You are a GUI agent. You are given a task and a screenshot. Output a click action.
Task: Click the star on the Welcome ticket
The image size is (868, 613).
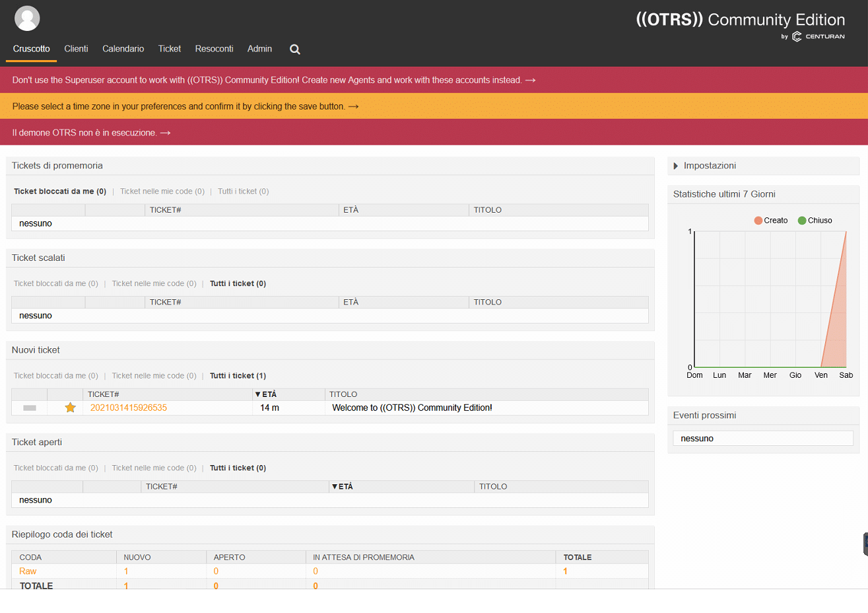(x=70, y=408)
